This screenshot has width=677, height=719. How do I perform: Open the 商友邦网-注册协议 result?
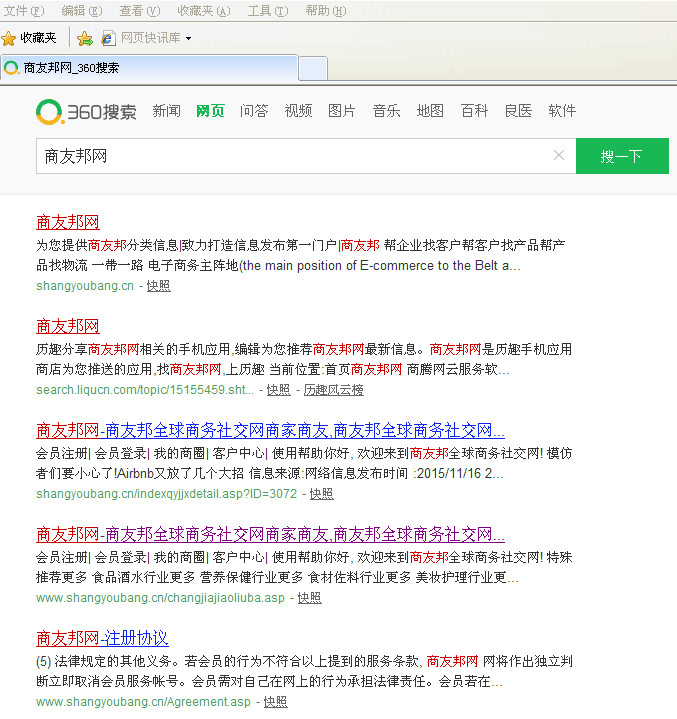pyautogui.click(x=102, y=639)
